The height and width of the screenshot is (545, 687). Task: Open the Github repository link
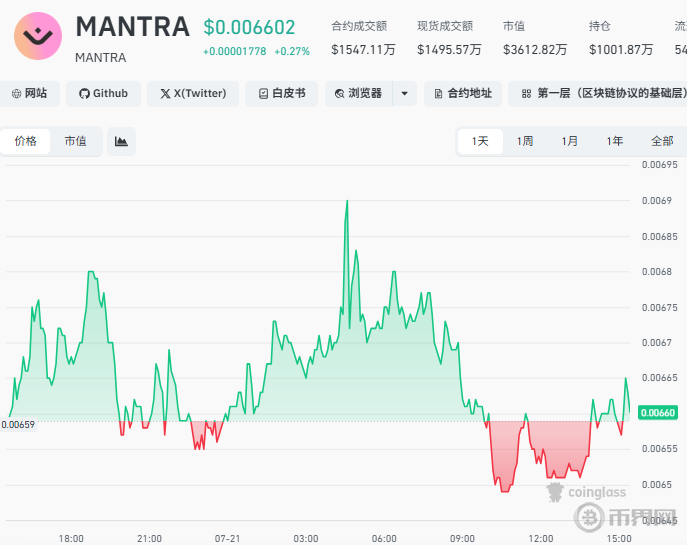(103, 93)
